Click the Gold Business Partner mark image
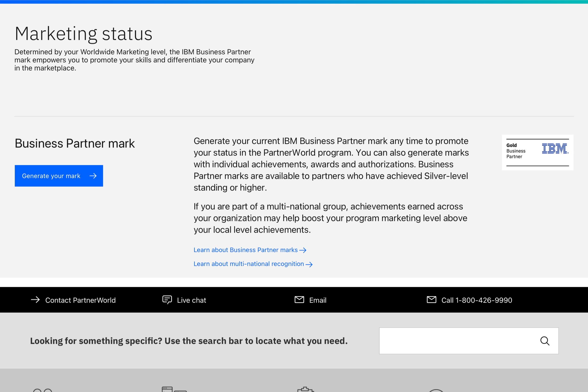This screenshot has width=588, height=392. click(x=537, y=152)
